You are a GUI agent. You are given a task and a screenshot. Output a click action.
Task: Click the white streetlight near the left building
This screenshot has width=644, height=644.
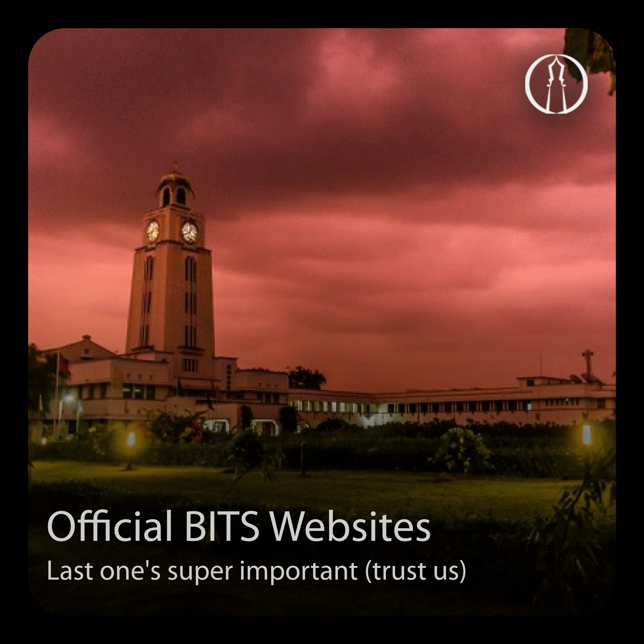[x=69, y=398]
